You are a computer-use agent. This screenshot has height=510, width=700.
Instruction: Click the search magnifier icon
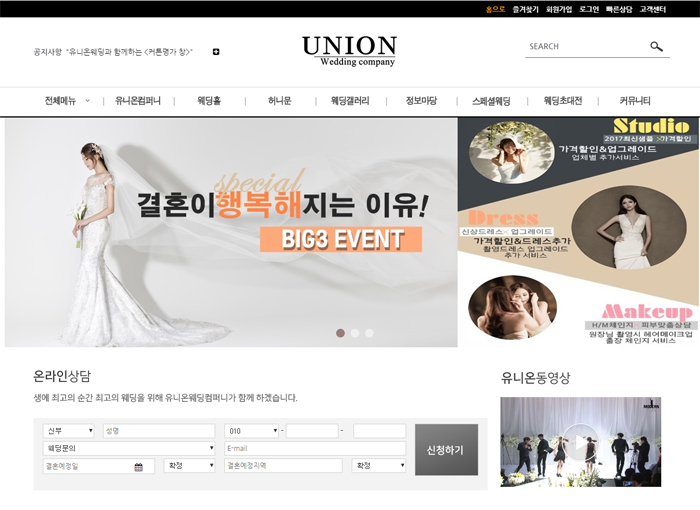point(656,46)
